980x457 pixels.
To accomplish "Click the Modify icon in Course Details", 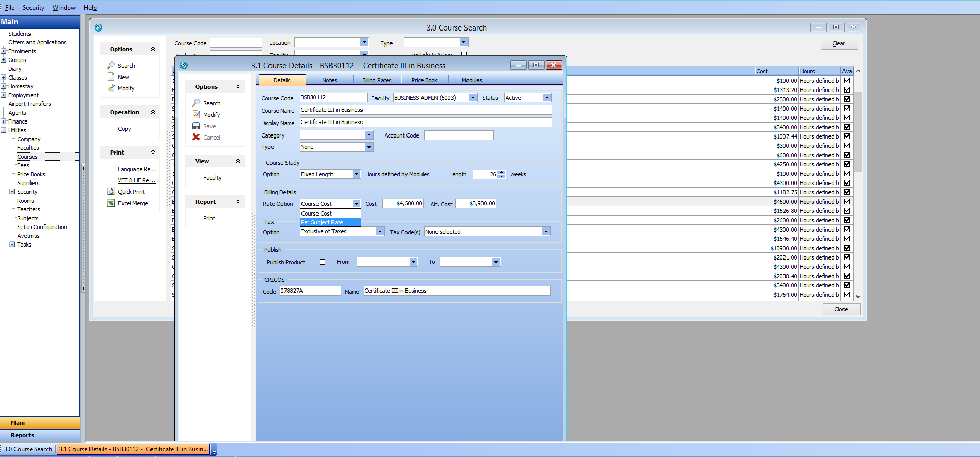I will tap(196, 115).
